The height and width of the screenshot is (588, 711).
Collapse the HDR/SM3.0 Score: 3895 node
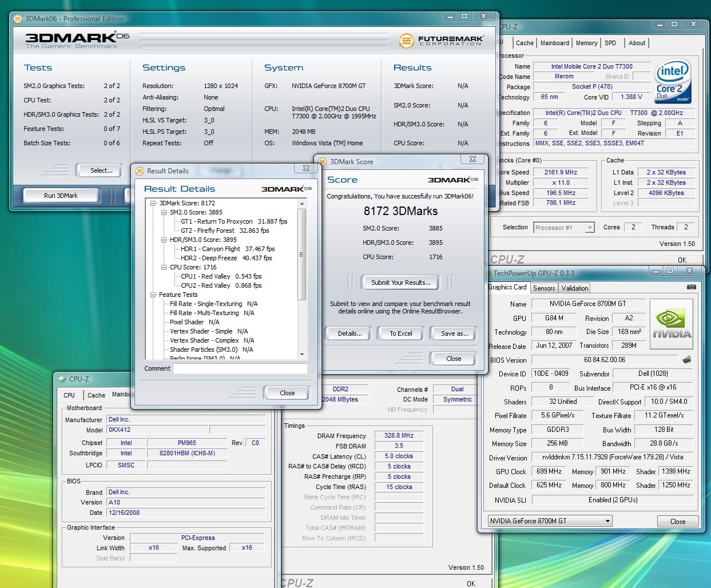coord(164,240)
